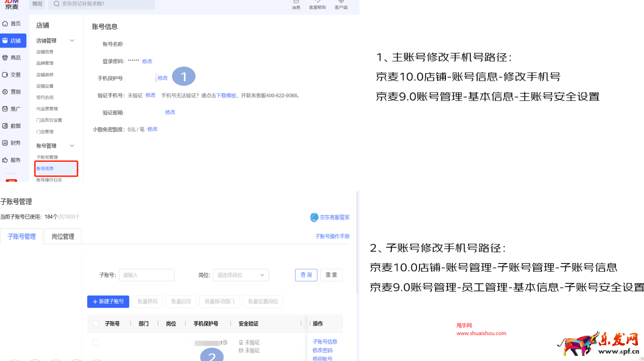Click the 新建子账号 create sub-account button
The image size is (644, 361).
click(x=108, y=301)
